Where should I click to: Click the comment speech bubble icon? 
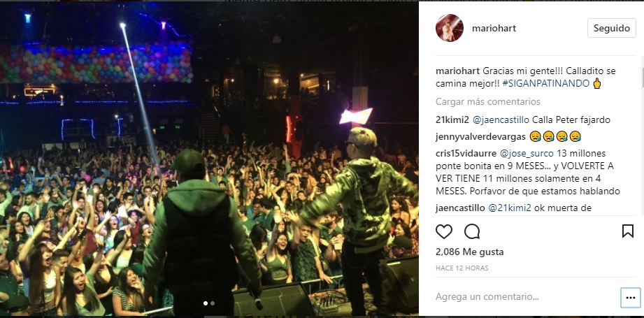[x=472, y=231]
